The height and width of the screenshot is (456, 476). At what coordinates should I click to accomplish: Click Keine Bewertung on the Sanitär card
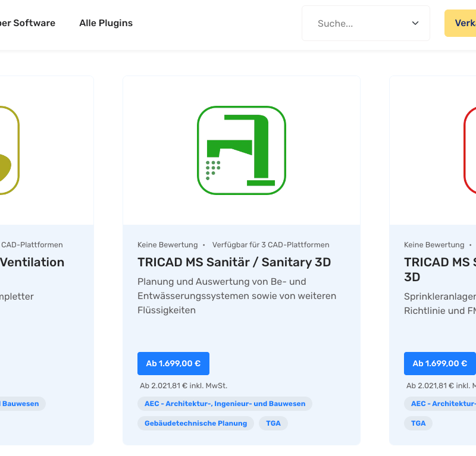pos(167,245)
